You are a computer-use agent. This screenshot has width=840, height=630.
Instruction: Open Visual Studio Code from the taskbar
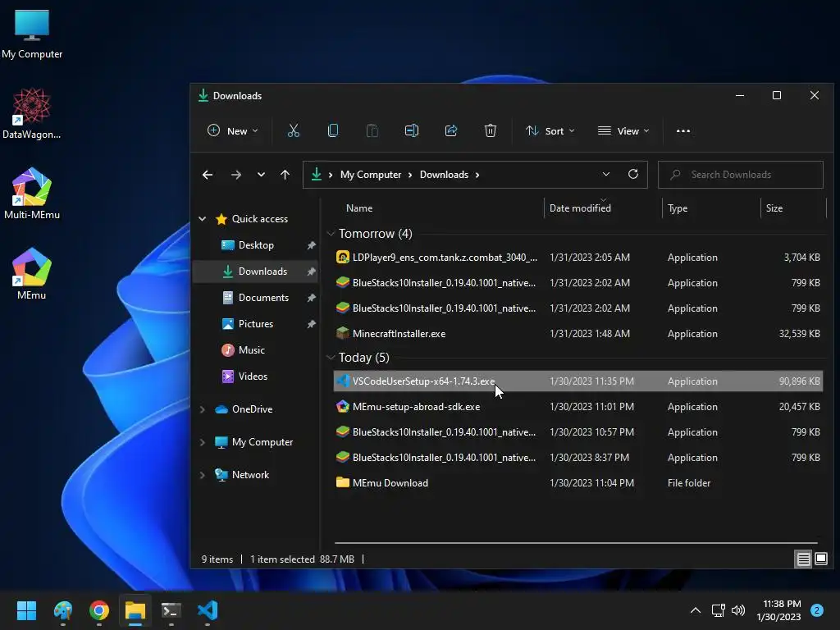[208, 610]
